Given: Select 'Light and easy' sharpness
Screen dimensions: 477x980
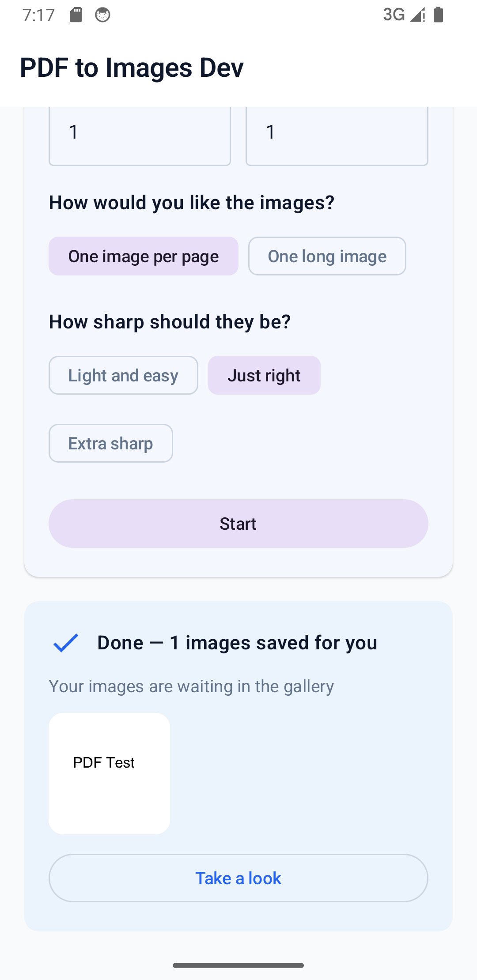Looking at the screenshot, I should tap(123, 375).
